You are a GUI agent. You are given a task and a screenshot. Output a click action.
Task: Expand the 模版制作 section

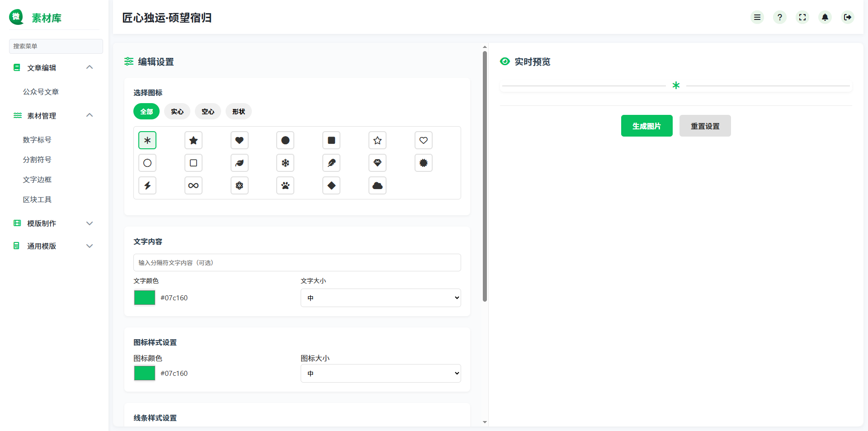tap(52, 223)
